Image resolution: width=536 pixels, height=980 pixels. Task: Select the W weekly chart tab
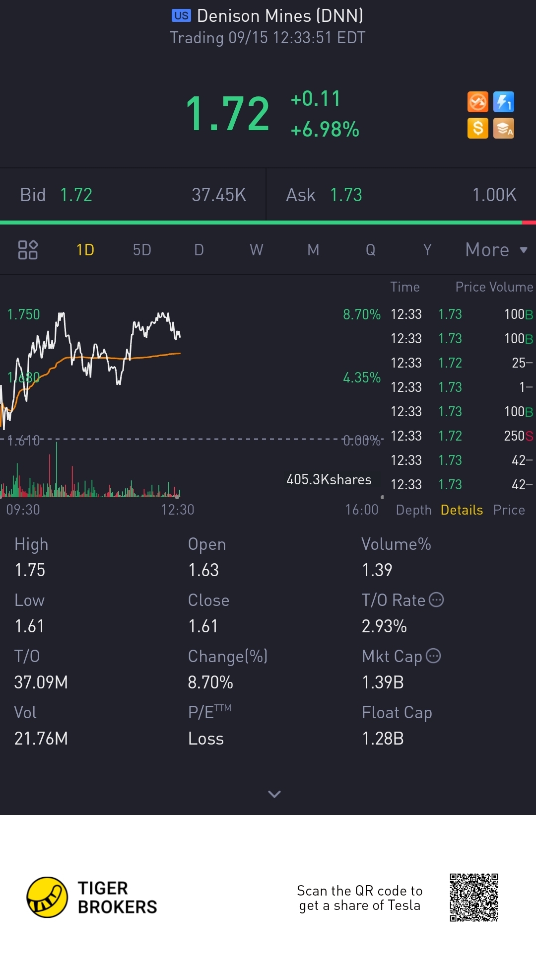[256, 250]
